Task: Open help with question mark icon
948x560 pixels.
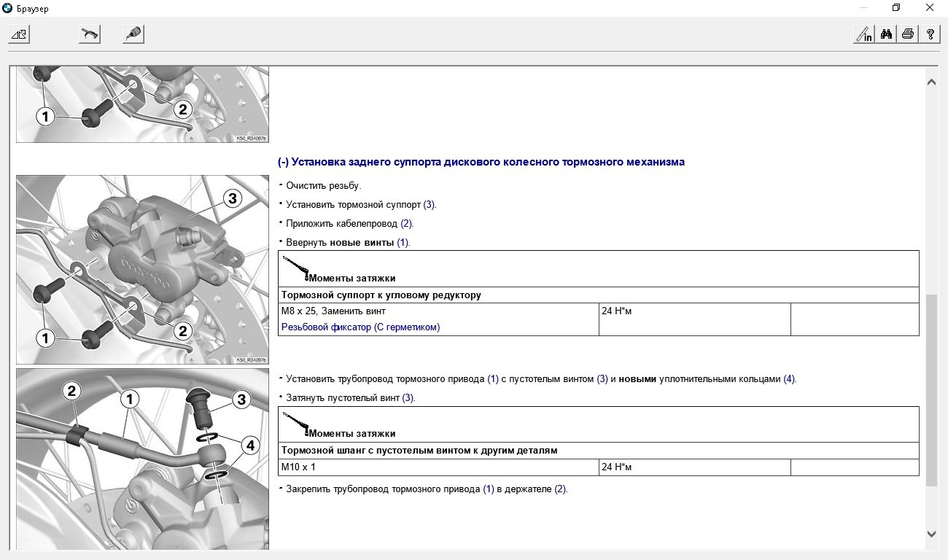Action: click(x=930, y=34)
